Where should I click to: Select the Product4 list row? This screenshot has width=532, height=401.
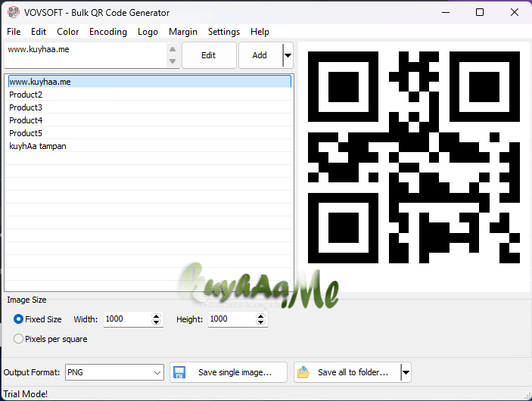[149, 120]
